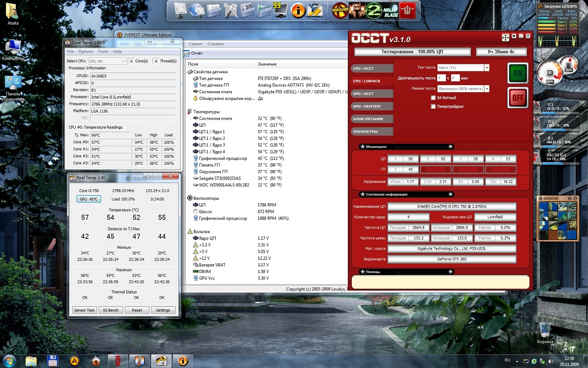Launch the red Wolfenstein icon in dock

click(407, 10)
